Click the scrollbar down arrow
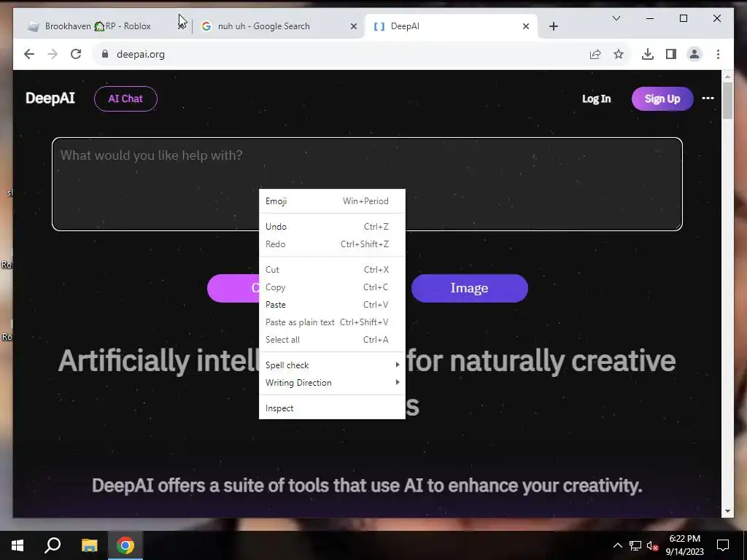Viewport: 747px width, 560px height. pyautogui.click(x=727, y=511)
